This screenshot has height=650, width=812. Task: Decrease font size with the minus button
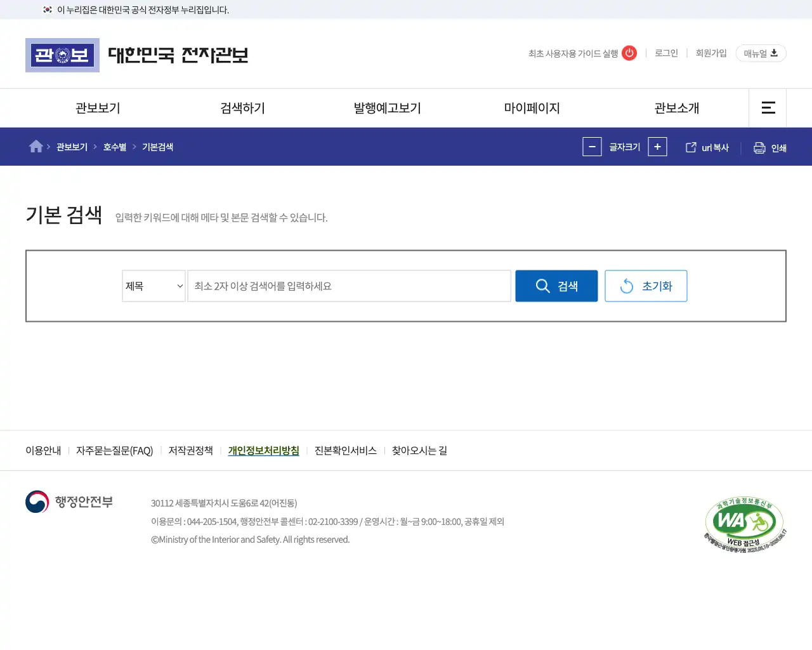click(x=592, y=147)
